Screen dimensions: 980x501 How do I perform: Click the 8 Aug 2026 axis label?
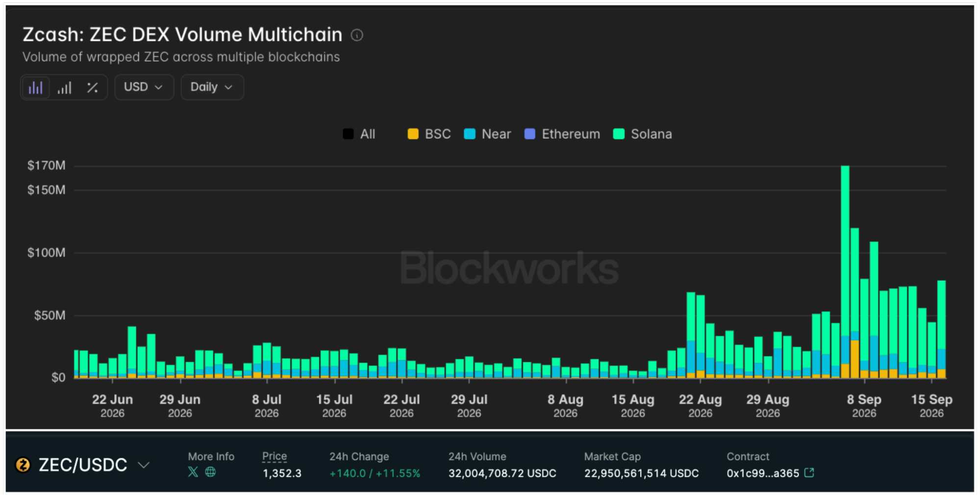(566, 406)
